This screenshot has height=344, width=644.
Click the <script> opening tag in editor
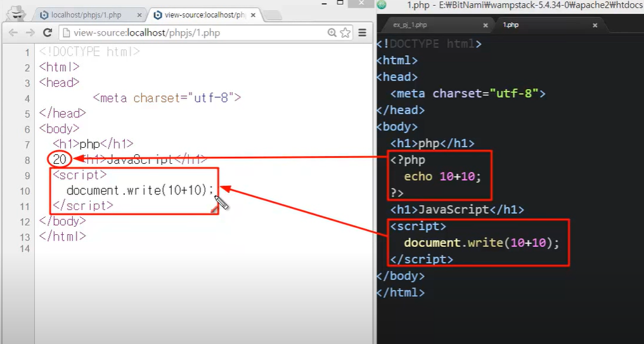point(418,227)
